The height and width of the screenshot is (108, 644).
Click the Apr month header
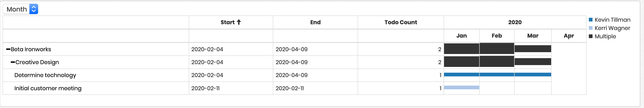pyautogui.click(x=569, y=36)
